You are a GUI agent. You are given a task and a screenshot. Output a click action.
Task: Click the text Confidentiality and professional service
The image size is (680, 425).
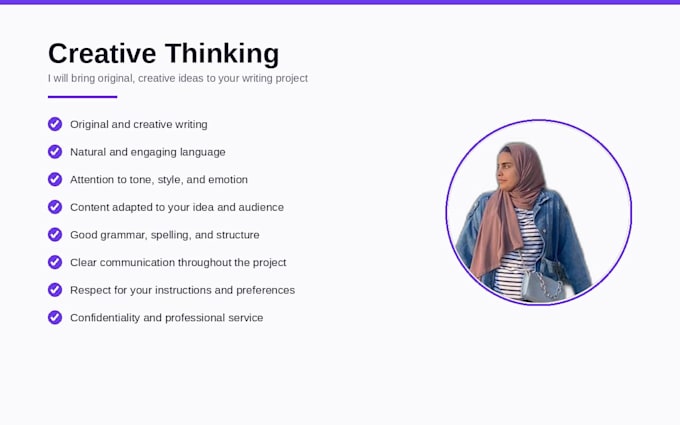point(167,318)
